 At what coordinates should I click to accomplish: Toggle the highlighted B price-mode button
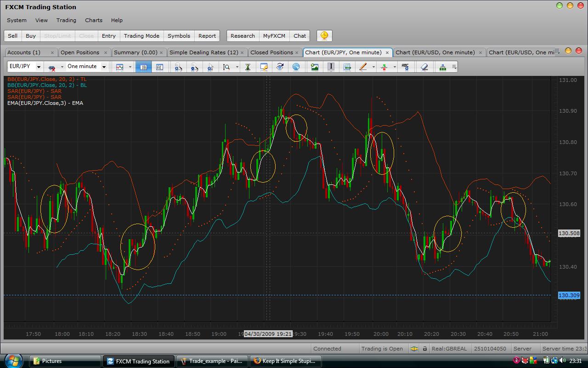tap(143, 67)
